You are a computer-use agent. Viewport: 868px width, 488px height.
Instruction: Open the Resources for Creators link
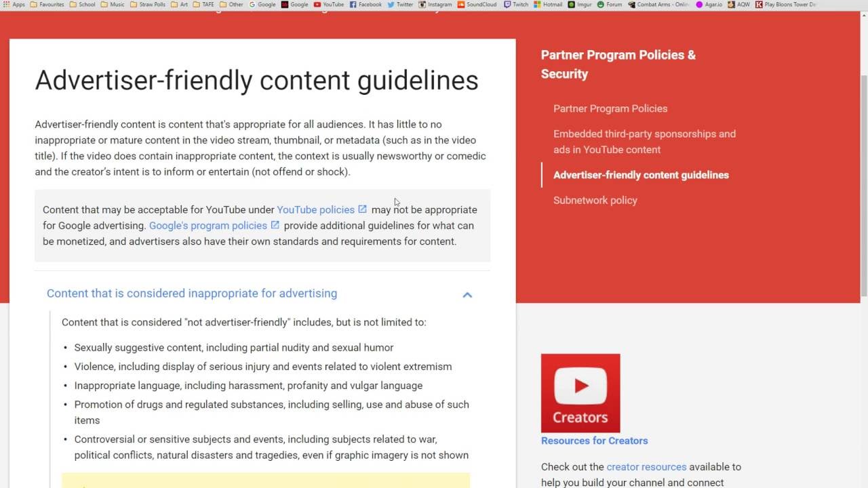595,441
